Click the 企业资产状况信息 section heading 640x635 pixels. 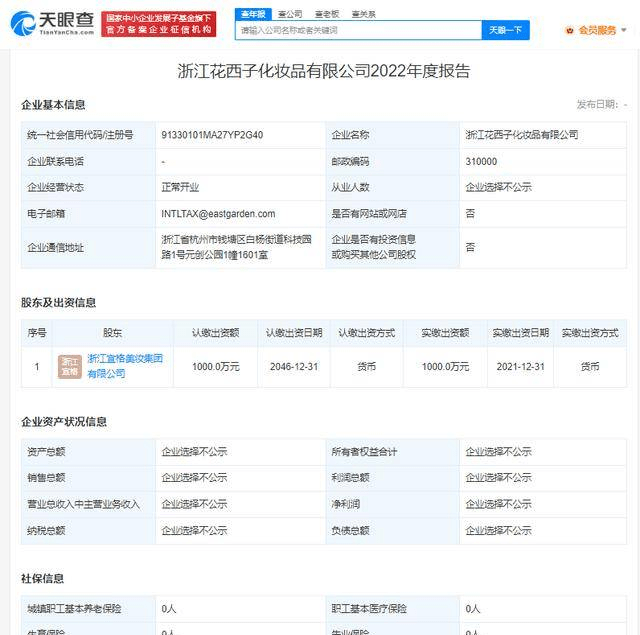[64, 422]
